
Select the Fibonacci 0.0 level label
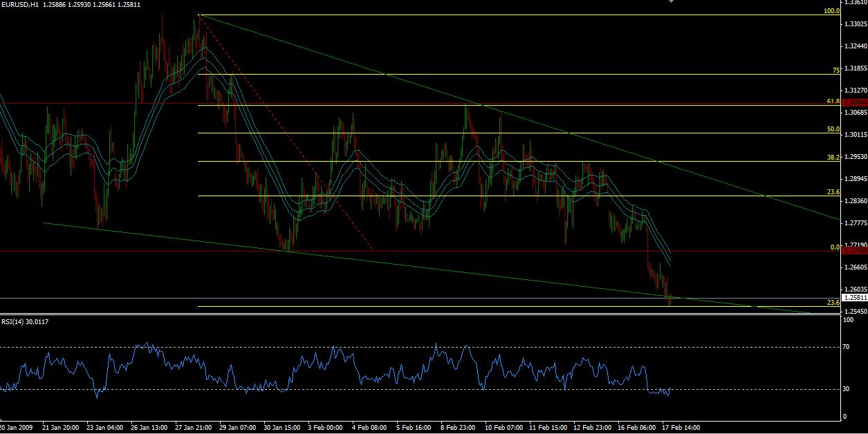835,247
